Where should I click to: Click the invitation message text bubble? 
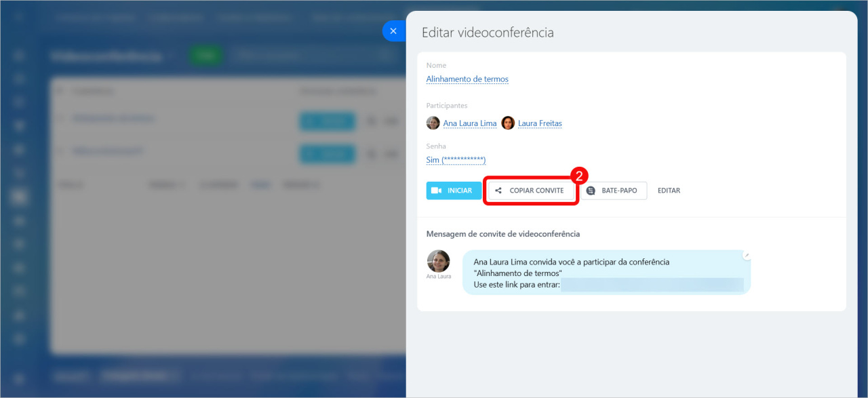606,267
